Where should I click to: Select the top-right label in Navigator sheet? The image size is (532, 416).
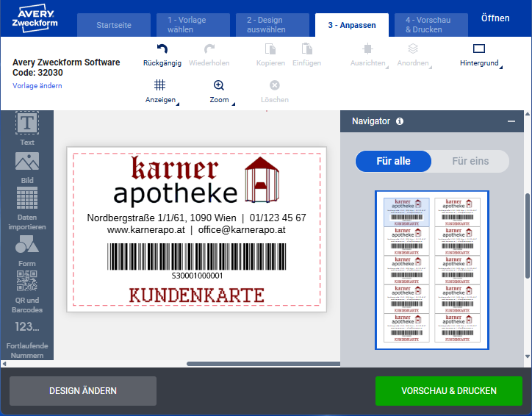457,212
